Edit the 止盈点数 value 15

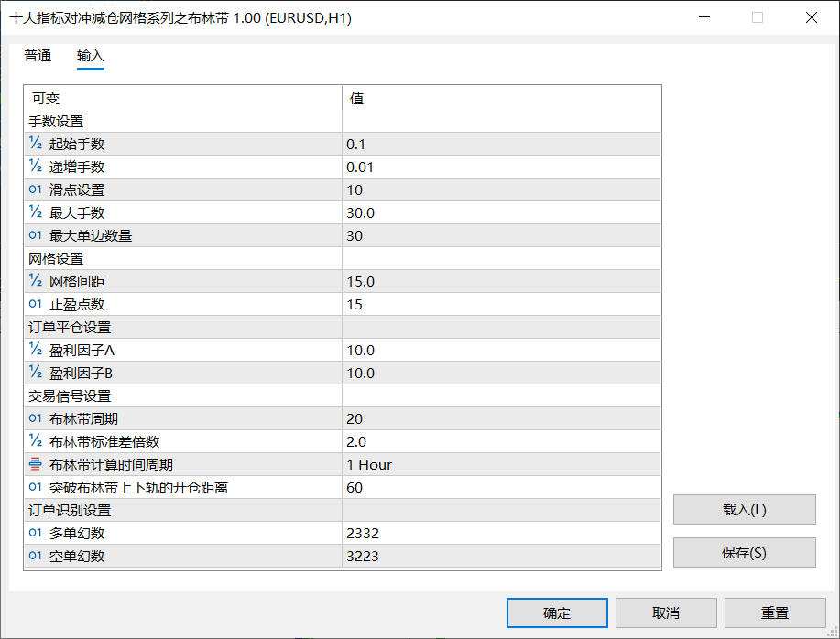pos(501,305)
